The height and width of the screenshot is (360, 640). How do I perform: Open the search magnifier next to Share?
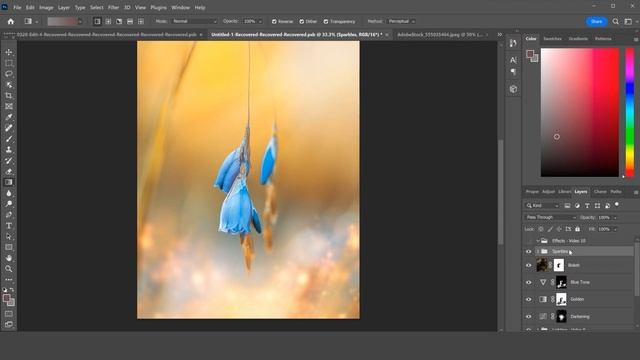coord(616,21)
